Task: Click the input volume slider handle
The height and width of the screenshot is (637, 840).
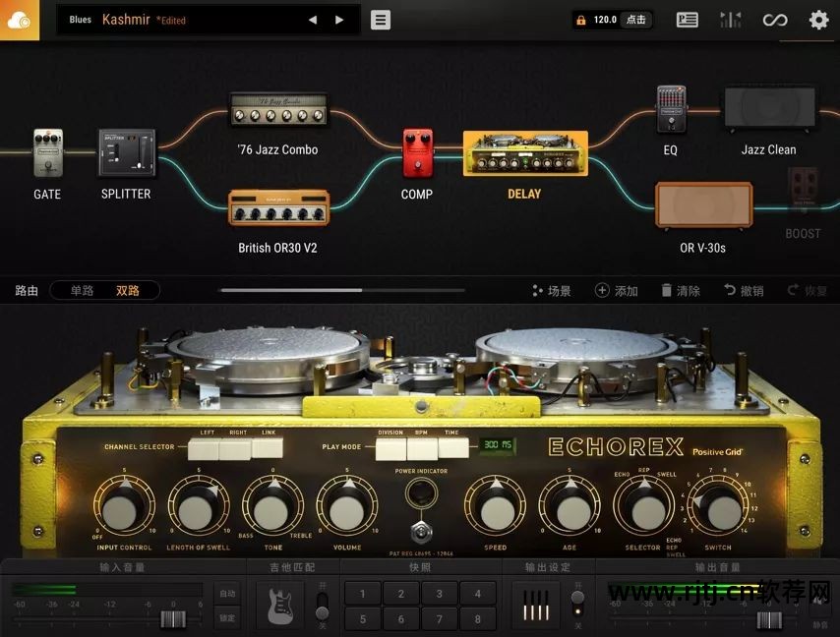Action: 173,619
